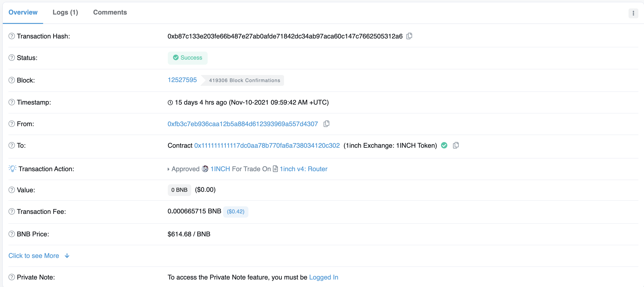The image size is (644, 287).
Task: Click help icon beside Private Note
Action: click(x=12, y=277)
